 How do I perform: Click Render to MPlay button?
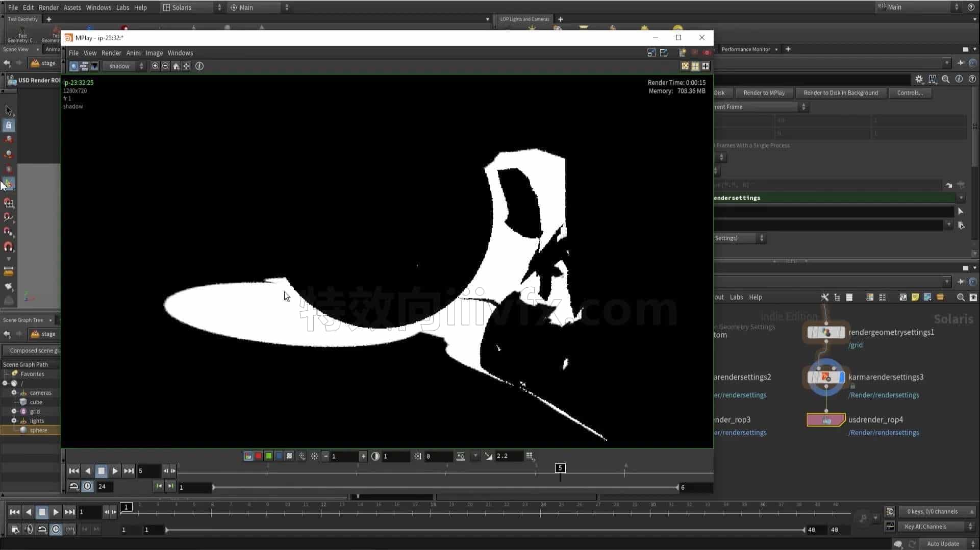(764, 93)
